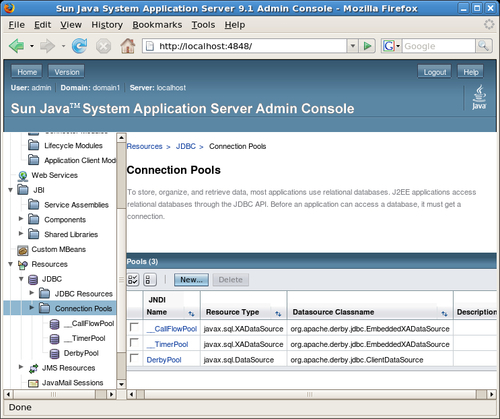The image size is (500, 419).
Task: Open the History menu
Action: pos(107,25)
